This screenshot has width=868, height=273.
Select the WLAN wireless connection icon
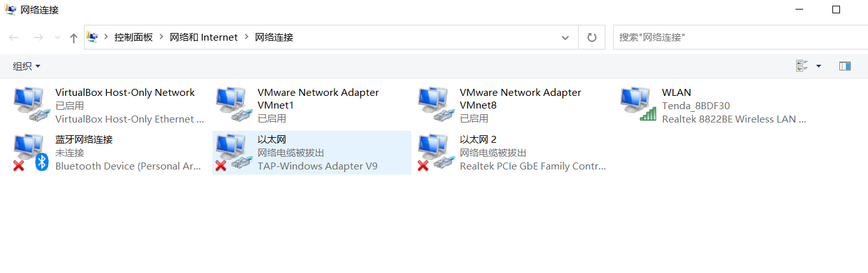(x=638, y=105)
